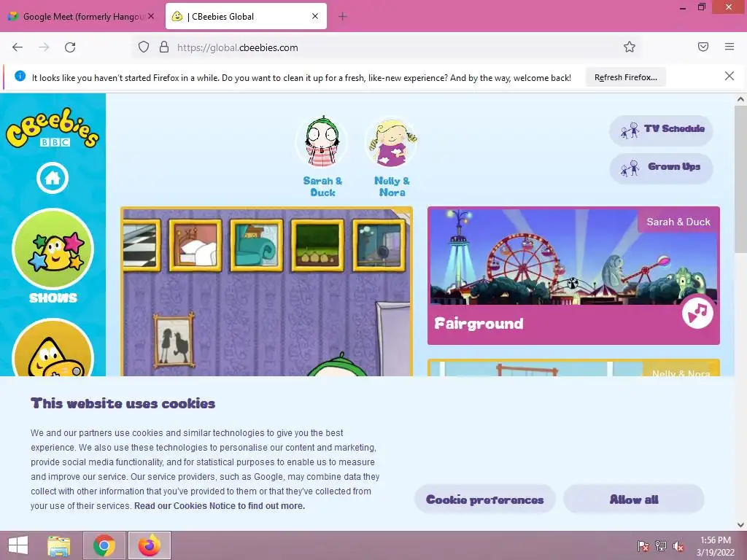Click the TV Schedule button
747x560 pixels.
661,130
